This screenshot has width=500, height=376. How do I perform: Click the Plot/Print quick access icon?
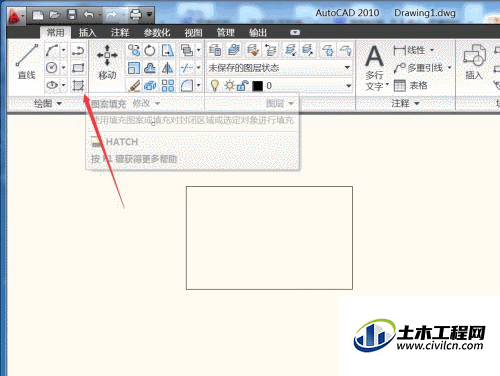click(x=136, y=15)
